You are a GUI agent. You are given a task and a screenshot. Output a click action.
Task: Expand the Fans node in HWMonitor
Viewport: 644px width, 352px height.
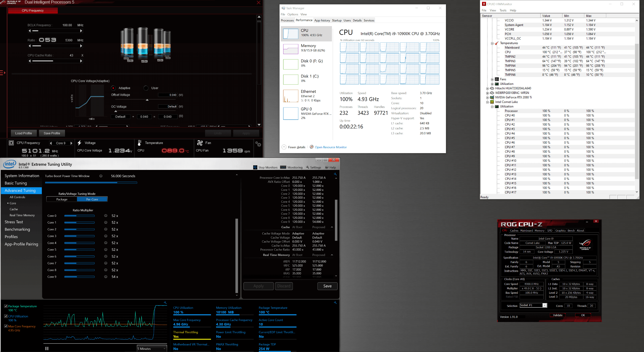coord(492,79)
